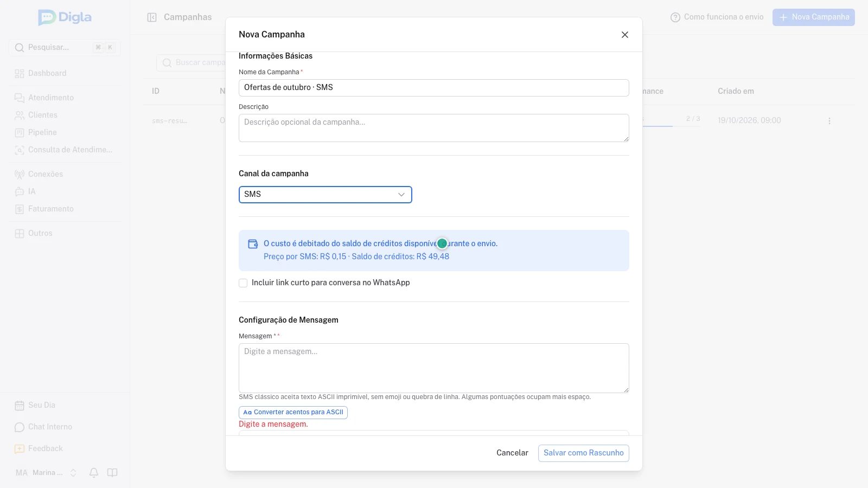
Task: Click the Nova Campanha button in header
Action: (814, 17)
